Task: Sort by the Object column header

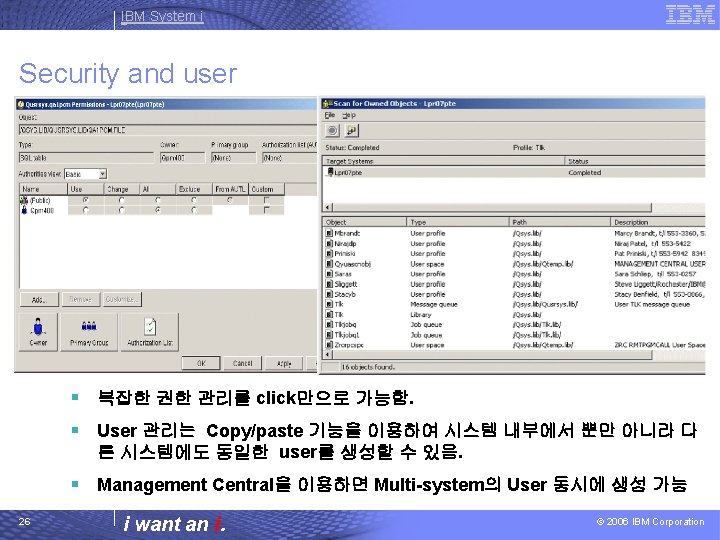Action: coord(365,222)
